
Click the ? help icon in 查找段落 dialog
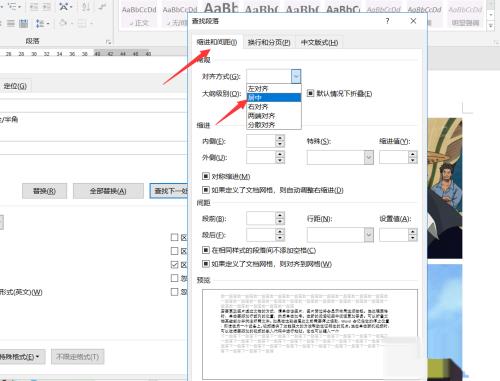coord(387,21)
